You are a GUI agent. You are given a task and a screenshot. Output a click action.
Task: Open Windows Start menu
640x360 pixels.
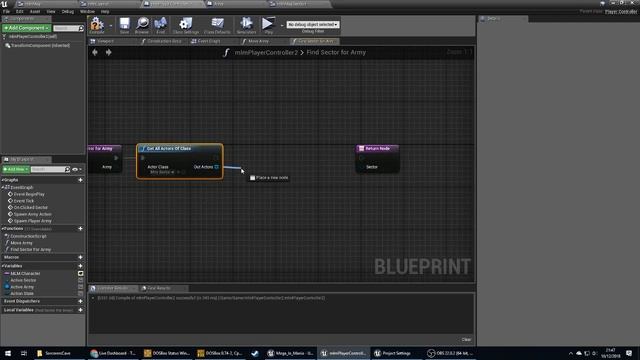8,353
